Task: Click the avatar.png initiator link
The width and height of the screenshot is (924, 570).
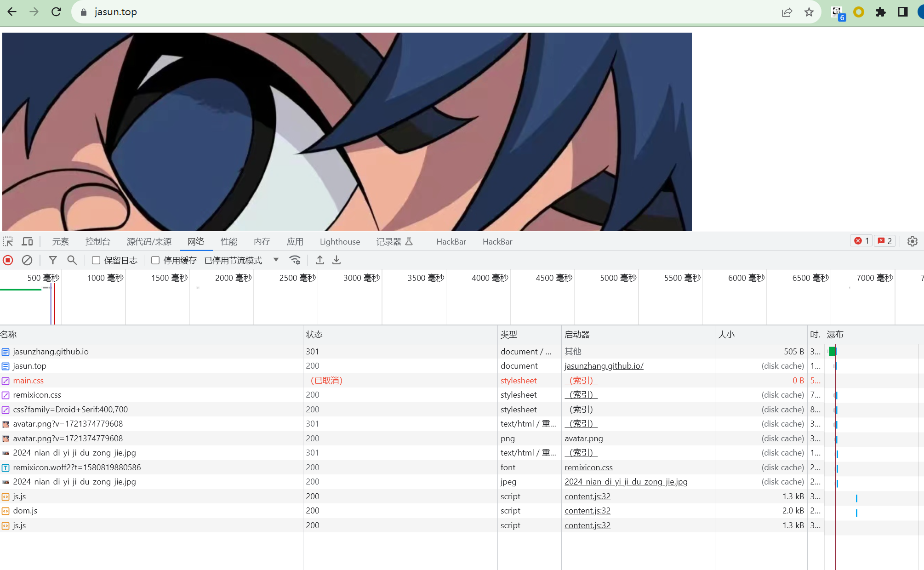Action: [x=584, y=439]
